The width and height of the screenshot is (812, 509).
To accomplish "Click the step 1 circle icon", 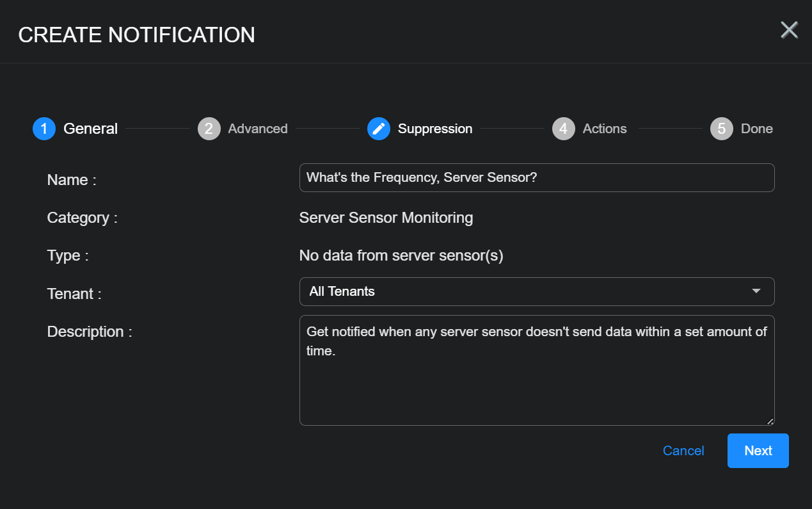I will 44,129.
